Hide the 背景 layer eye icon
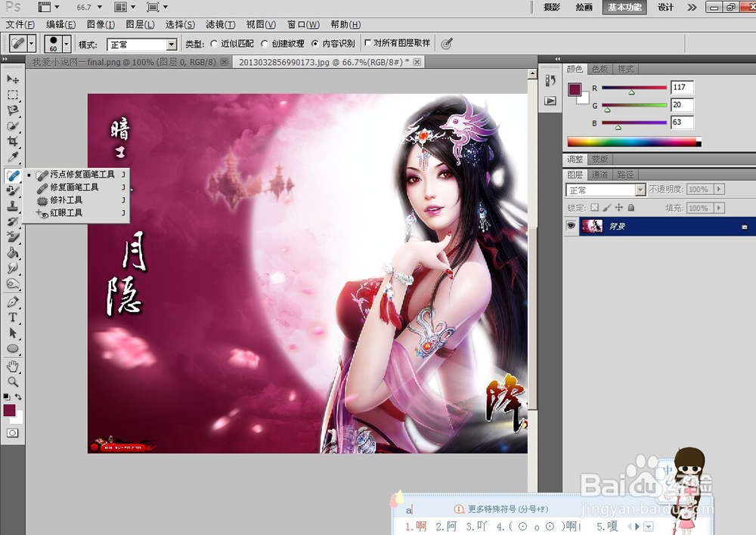Viewport: 756px width, 535px height. pyautogui.click(x=571, y=226)
